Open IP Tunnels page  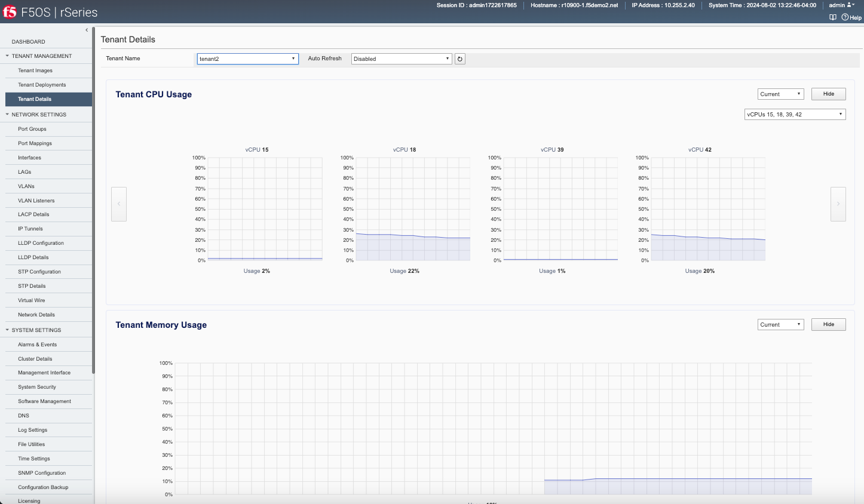48,229
